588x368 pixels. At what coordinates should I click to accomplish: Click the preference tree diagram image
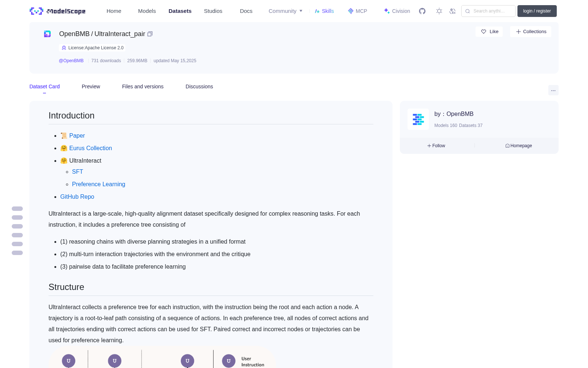click(x=162, y=357)
